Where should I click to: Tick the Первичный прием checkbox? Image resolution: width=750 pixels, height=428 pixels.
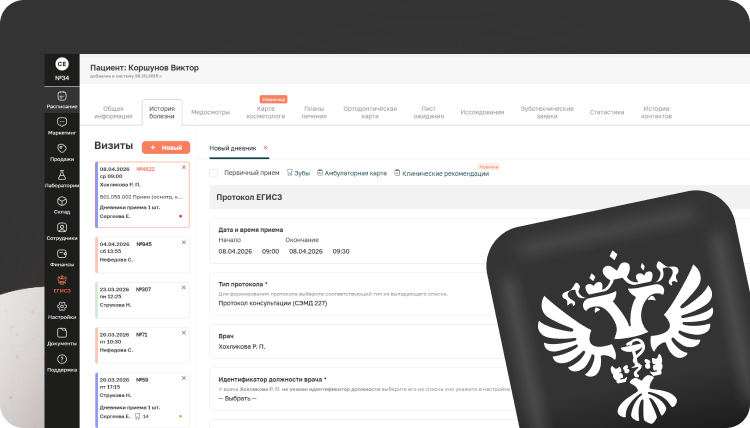214,173
